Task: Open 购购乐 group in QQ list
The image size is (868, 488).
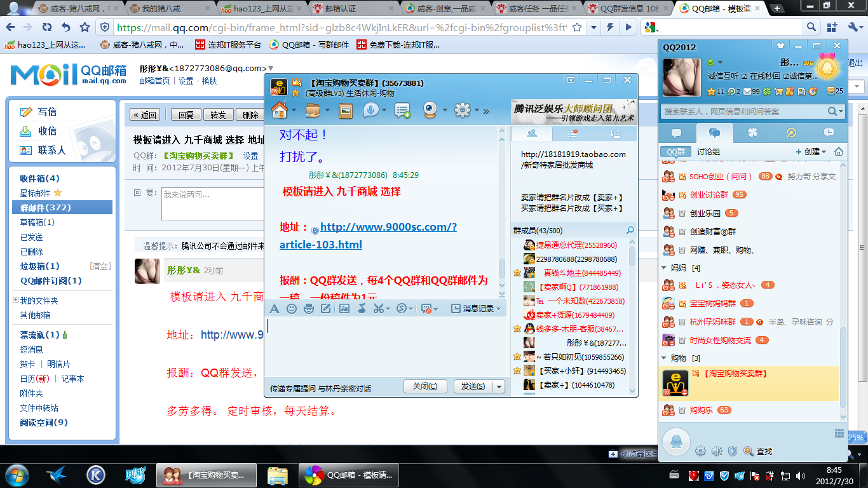Action: [x=702, y=410]
